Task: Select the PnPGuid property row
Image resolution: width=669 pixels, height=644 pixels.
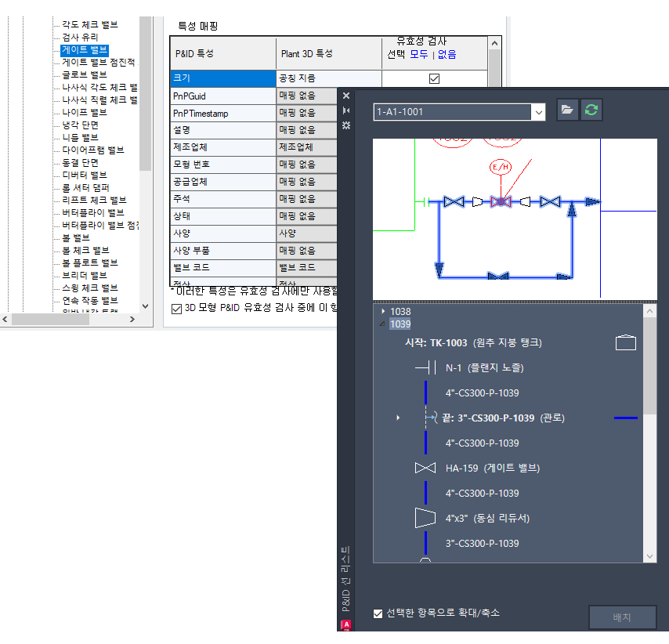Action: click(x=223, y=96)
